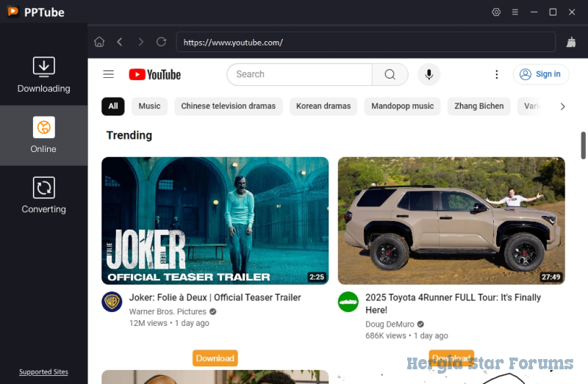
Task: Click the clear cache broom icon
Action: [570, 43]
